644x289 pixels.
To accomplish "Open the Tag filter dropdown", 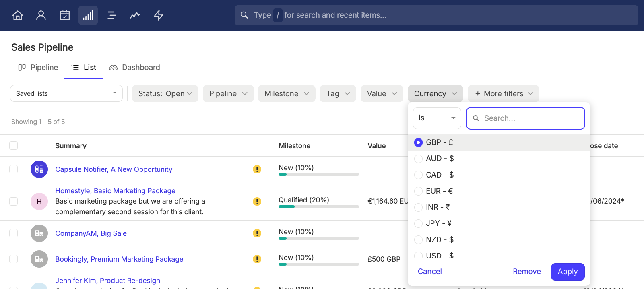I will coord(338,93).
